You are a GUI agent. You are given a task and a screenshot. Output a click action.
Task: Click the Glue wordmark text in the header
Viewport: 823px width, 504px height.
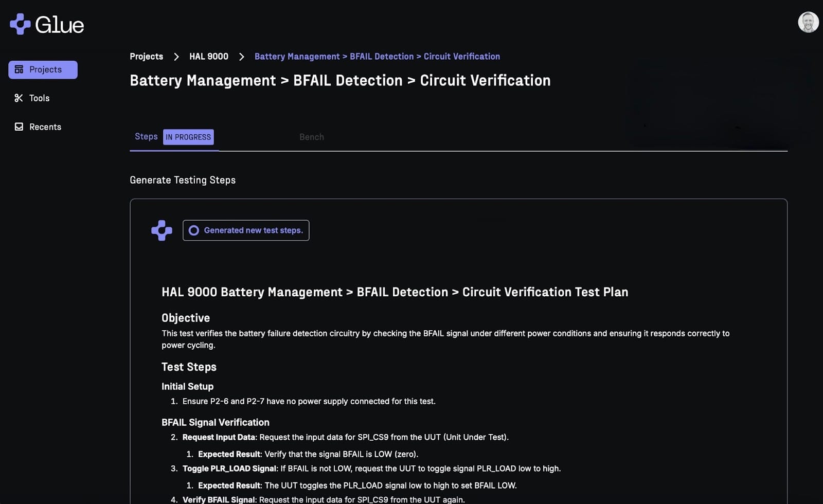pos(60,25)
